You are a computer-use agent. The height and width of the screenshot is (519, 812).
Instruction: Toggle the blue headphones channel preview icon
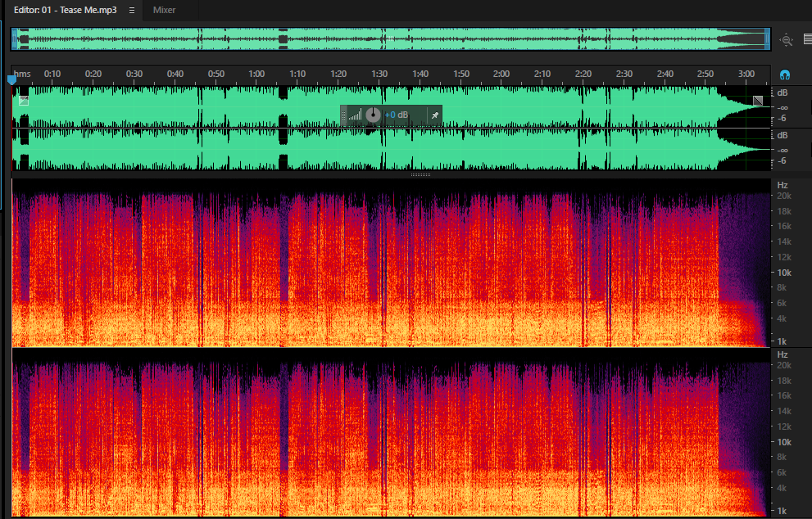pos(785,74)
